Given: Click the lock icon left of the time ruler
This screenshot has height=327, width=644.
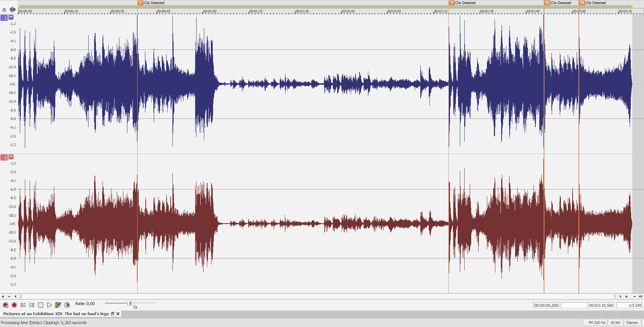Looking at the screenshot, I should point(4,10).
